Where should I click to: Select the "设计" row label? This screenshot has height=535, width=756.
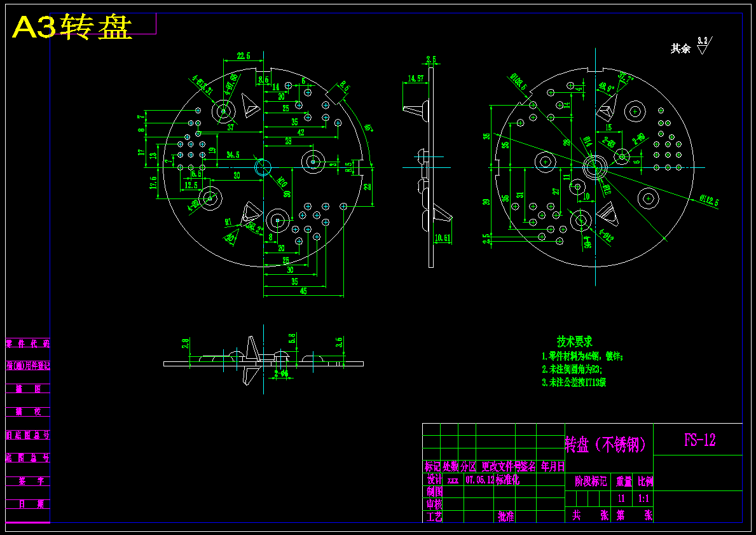(x=434, y=480)
